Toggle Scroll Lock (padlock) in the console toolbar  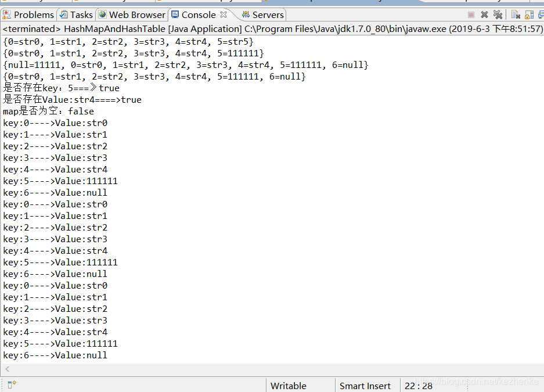tap(529, 15)
